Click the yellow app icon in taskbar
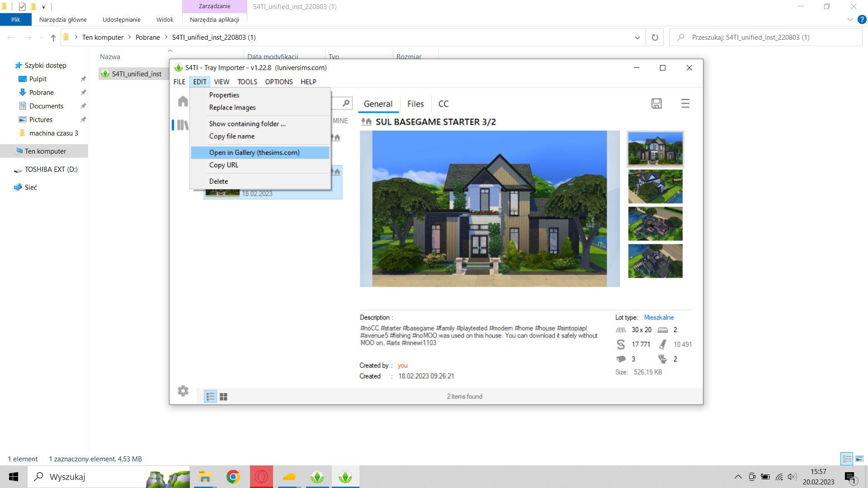Screen dimensions: 868x488 289,477
